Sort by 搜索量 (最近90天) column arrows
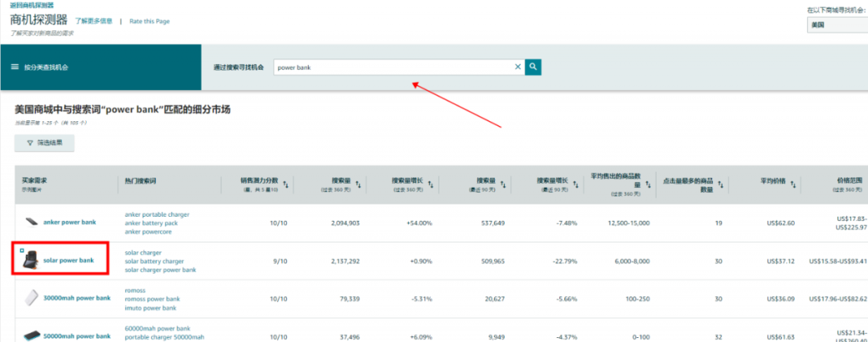Image resolution: width=868 pixels, height=342 pixels. click(x=502, y=184)
